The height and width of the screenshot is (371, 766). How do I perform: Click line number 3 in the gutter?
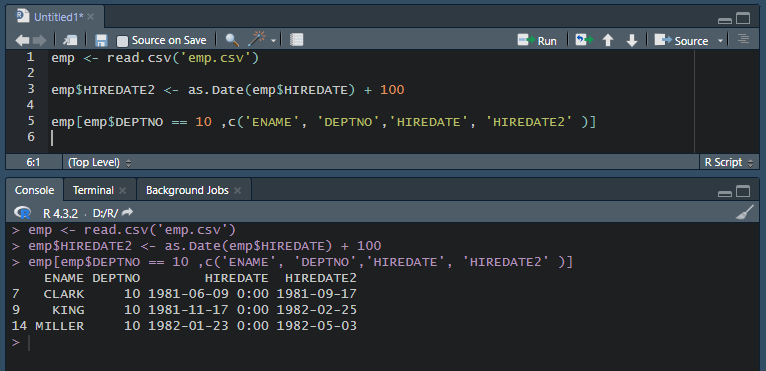31,89
